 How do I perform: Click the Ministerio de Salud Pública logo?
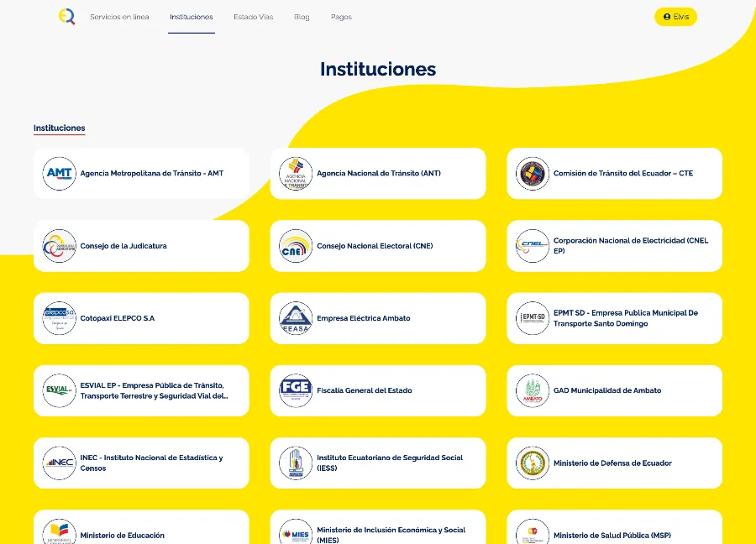[533, 533]
